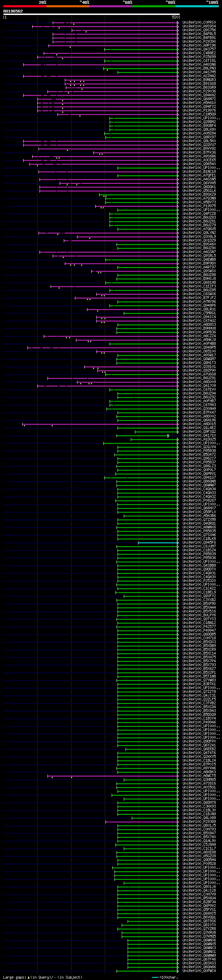222x980 pixels.
Task: Select the UniRef100_Q8LK80 label
Action: coord(199,129)
